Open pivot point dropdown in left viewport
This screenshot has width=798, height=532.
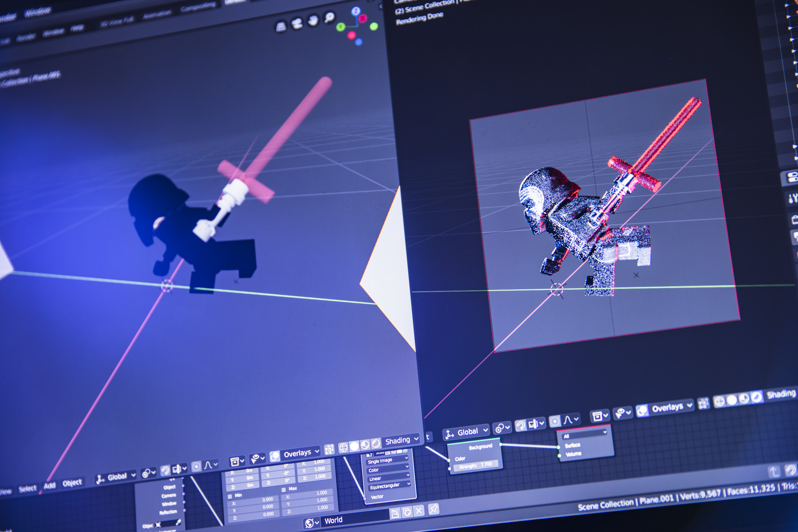pyautogui.click(x=149, y=473)
